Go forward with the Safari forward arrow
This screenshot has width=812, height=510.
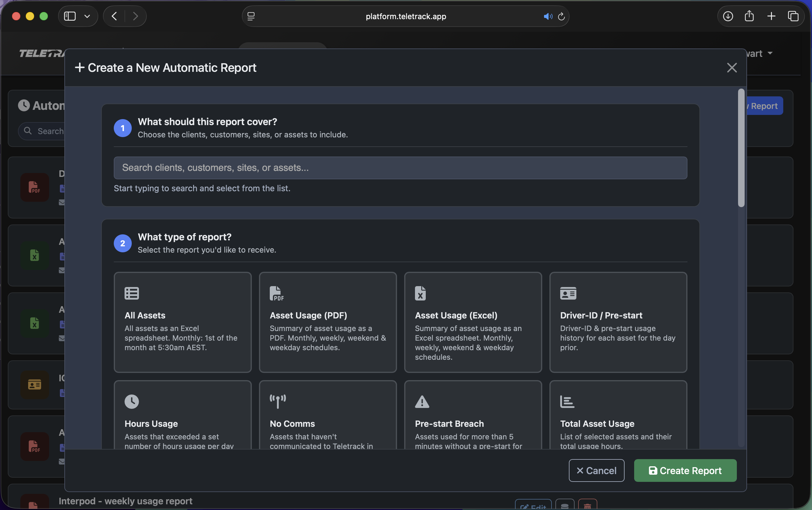click(x=135, y=16)
